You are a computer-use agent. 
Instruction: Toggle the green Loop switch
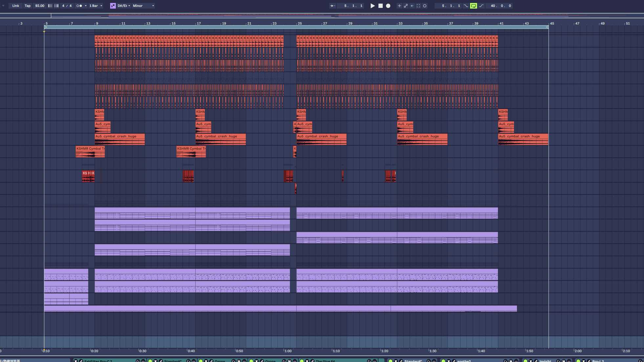click(473, 6)
